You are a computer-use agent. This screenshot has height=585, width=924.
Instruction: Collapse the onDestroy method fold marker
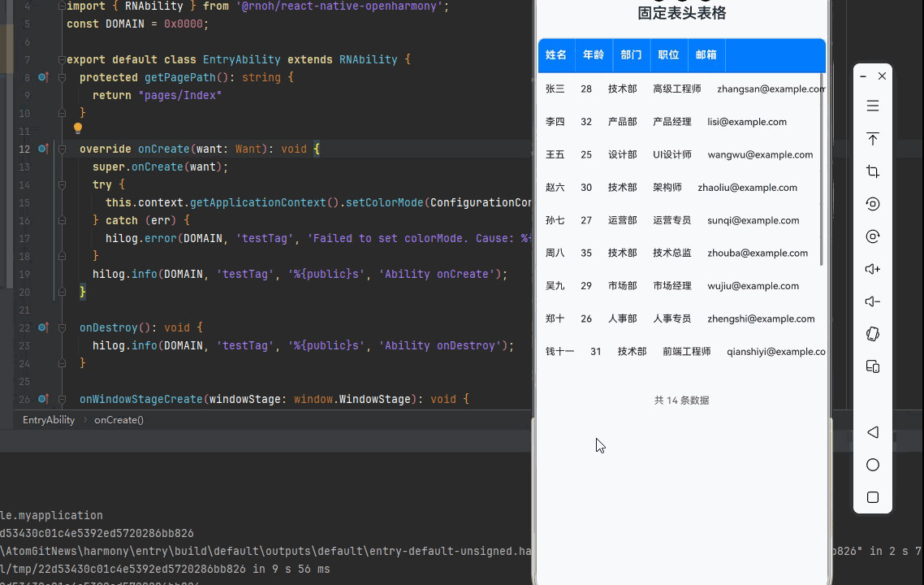coord(62,327)
